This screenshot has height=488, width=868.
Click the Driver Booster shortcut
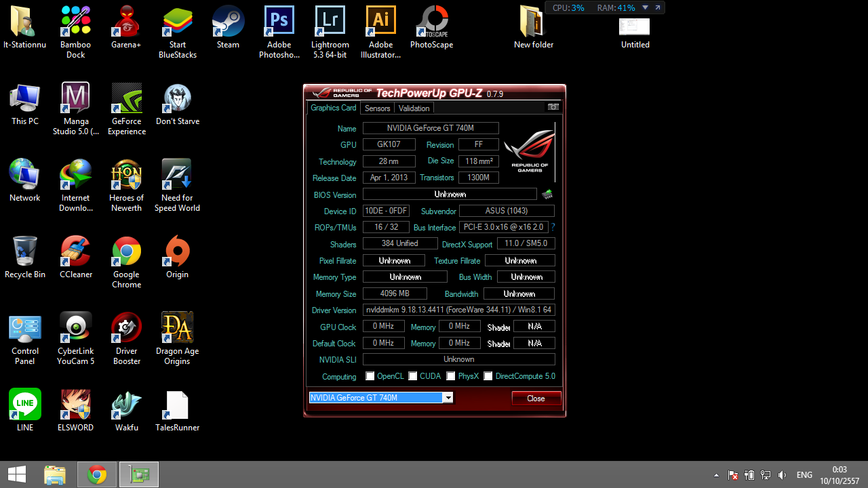[x=127, y=339]
